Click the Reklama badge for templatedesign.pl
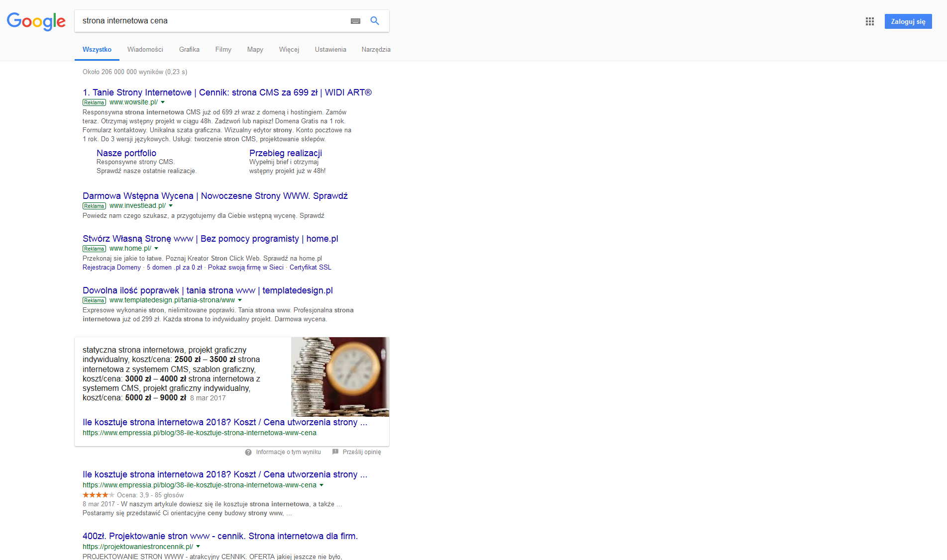 pos(94,300)
